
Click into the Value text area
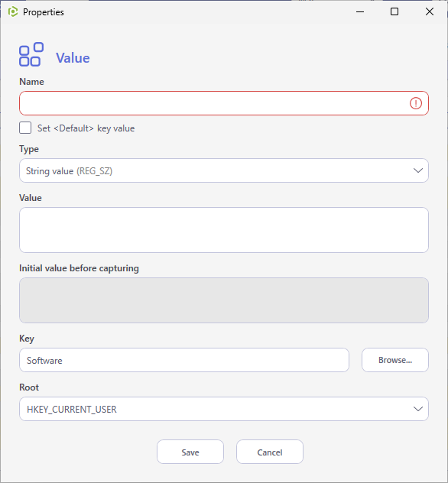coord(224,230)
